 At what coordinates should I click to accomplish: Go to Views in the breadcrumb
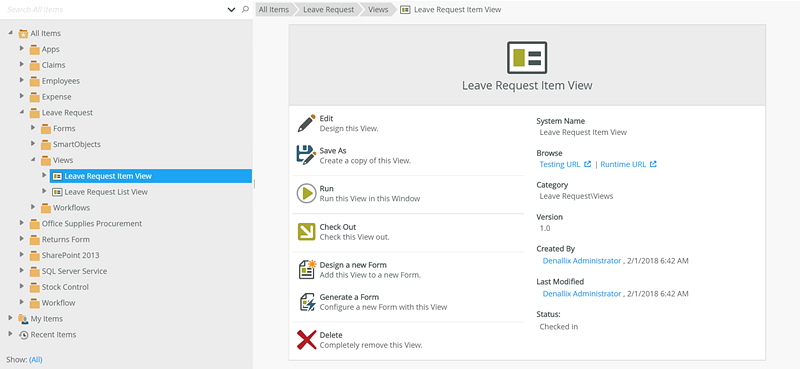(x=378, y=10)
